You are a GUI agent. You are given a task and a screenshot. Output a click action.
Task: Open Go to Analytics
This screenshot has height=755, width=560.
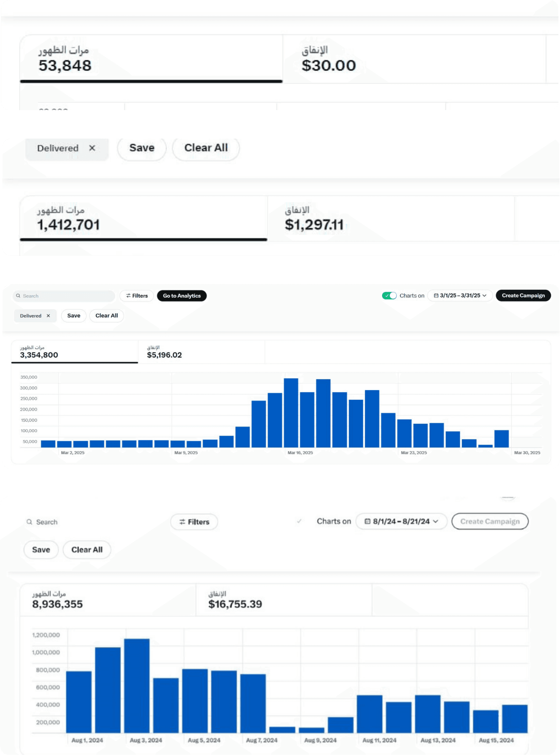182,296
